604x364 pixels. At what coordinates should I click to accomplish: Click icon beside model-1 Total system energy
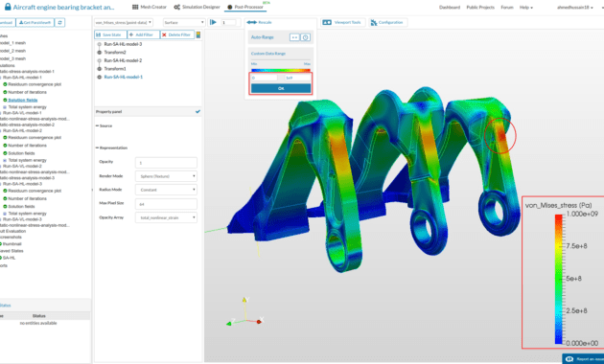[x=5, y=107]
